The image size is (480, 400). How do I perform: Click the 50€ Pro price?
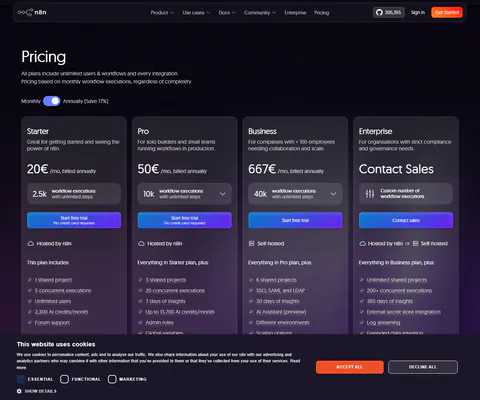point(148,169)
